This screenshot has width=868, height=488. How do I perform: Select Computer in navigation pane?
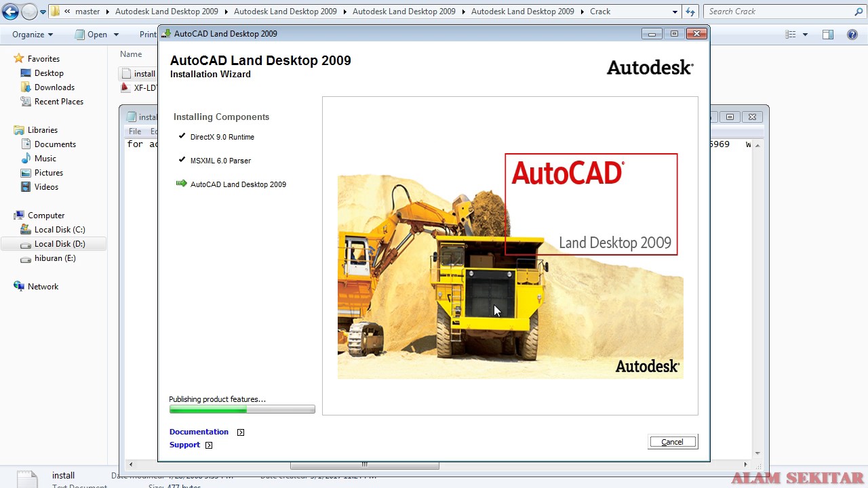point(46,216)
